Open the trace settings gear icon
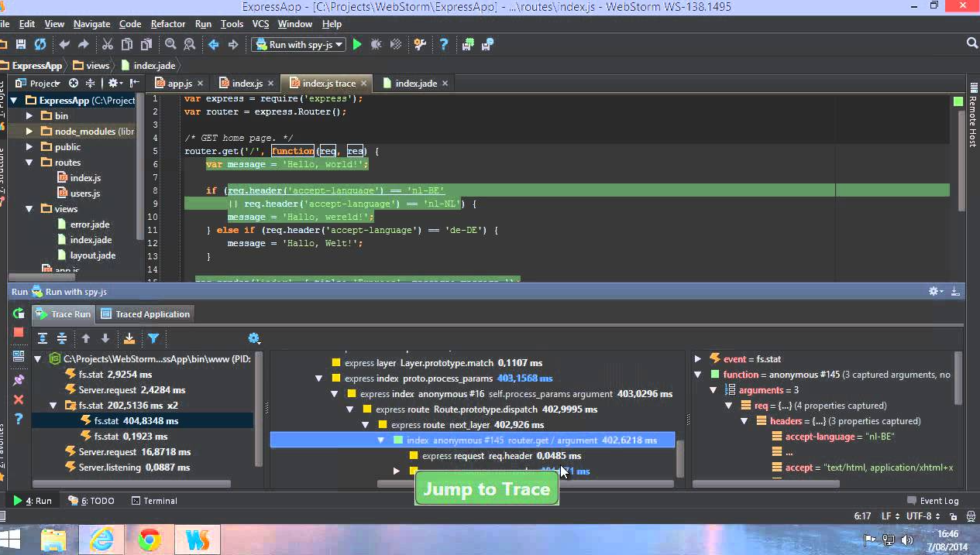Viewport: 980px width, 555px height. click(253, 338)
